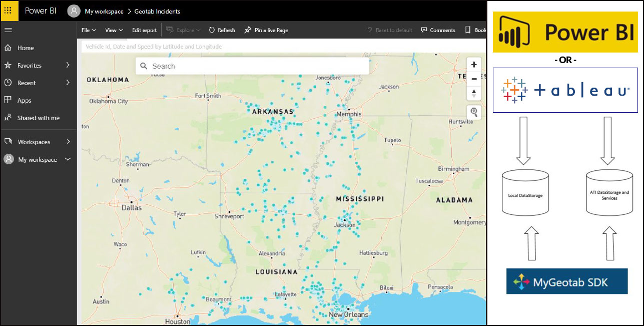Reset map compass orientation
This screenshot has height=326, width=644.
(x=474, y=93)
